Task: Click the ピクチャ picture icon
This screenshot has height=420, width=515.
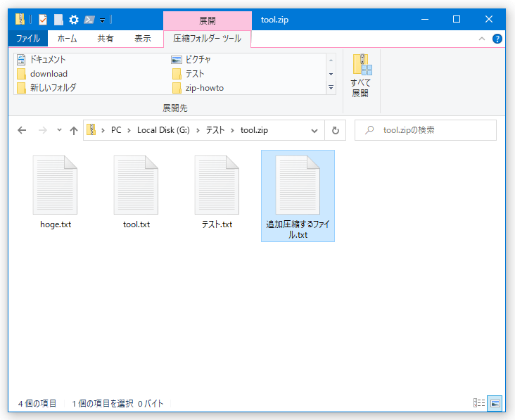Action: click(177, 60)
